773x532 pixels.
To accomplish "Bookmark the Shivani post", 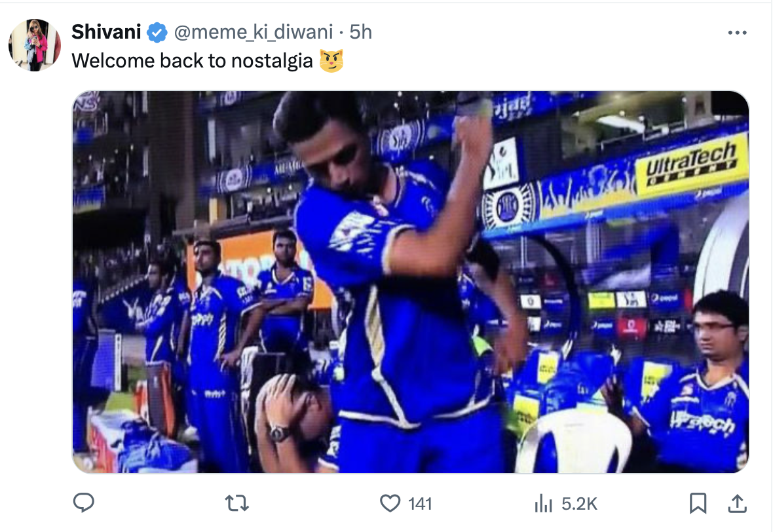I will 698,503.
